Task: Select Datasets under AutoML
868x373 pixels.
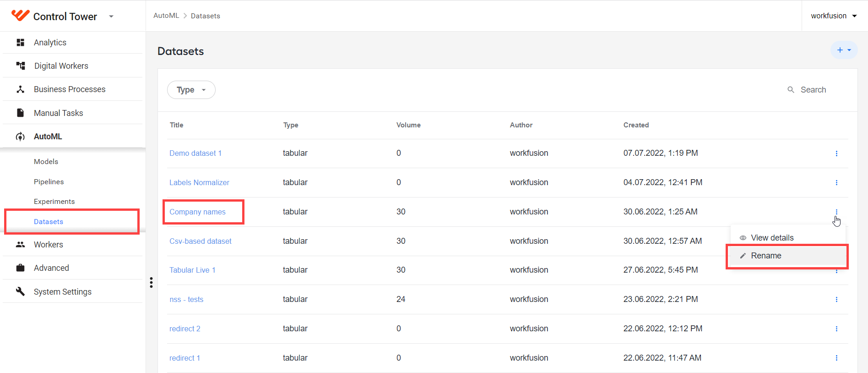Action: pos(49,222)
